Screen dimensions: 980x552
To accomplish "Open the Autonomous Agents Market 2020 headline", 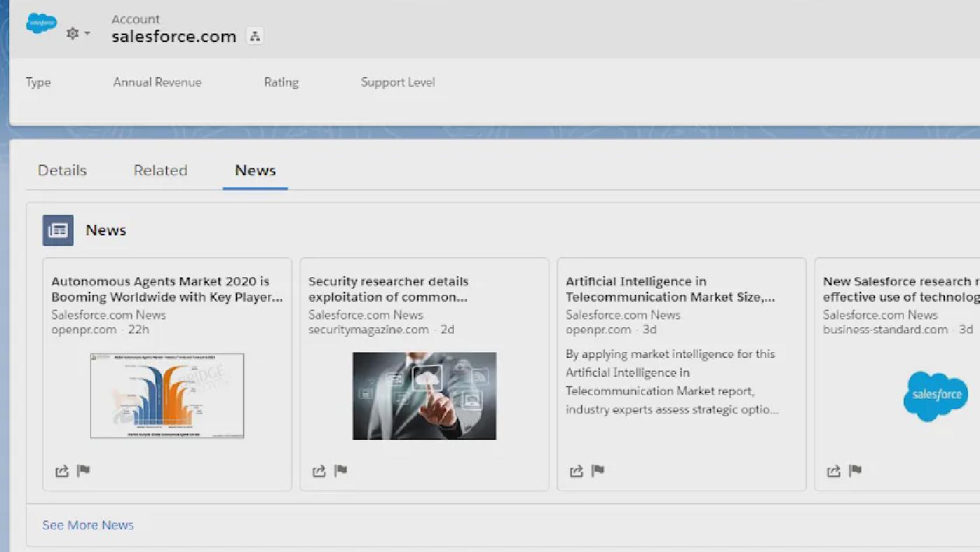I will (167, 289).
